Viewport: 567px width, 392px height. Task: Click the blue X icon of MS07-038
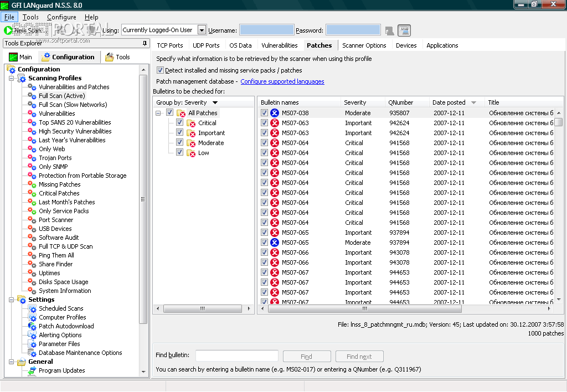[x=275, y=113]
